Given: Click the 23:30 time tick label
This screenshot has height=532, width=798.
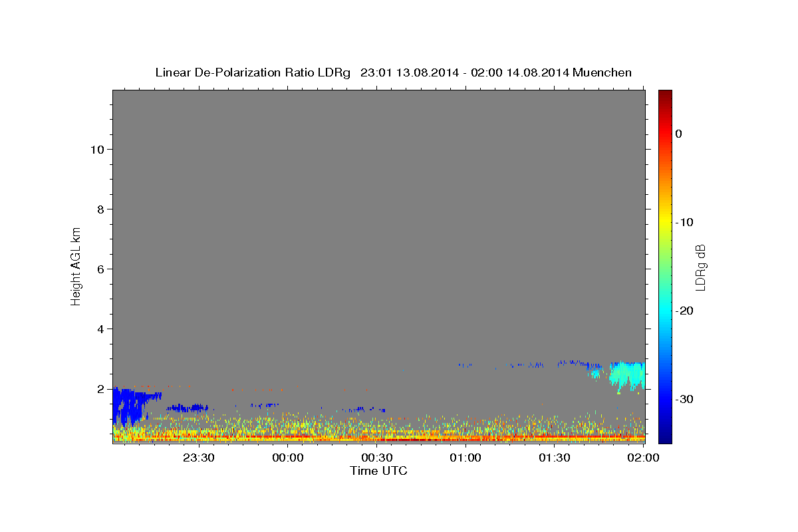Looking at the screenshot, I should [199, 458].
